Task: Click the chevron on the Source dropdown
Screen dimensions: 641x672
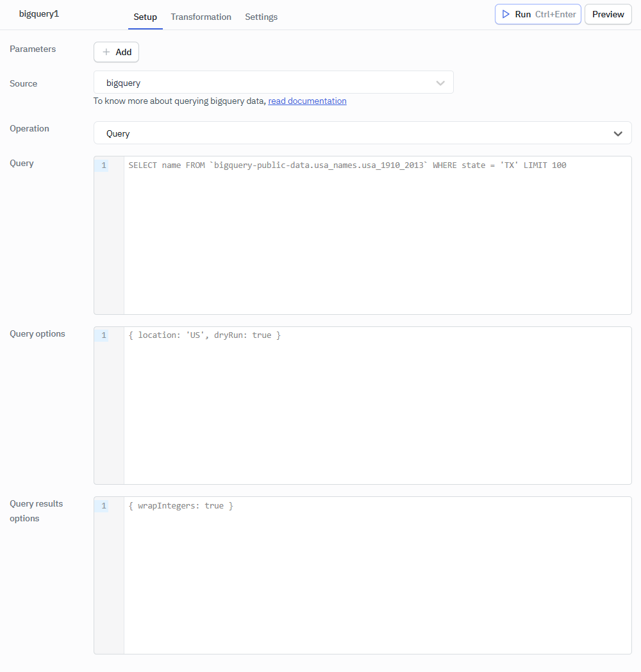Action: [x=440, y=82]
